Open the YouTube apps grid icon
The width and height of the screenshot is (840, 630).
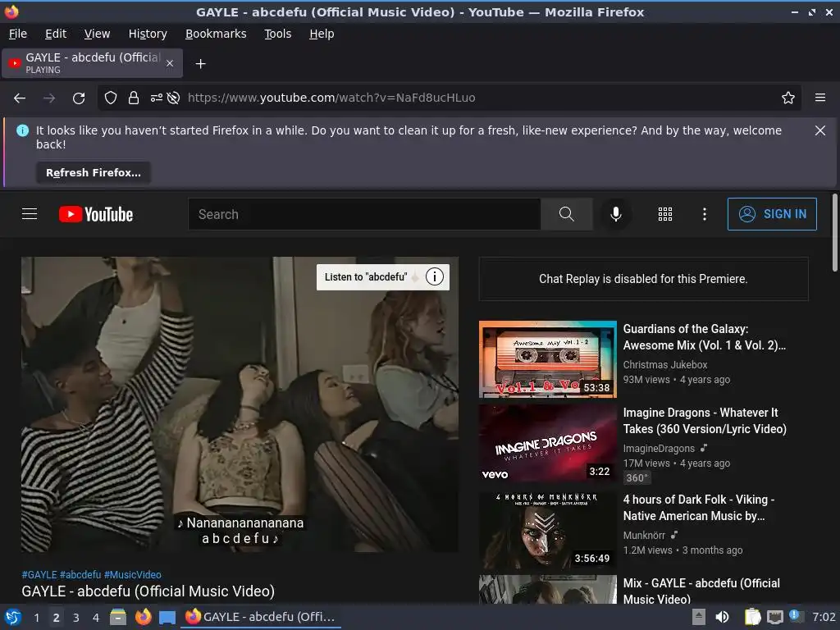[x=665, y=214]
